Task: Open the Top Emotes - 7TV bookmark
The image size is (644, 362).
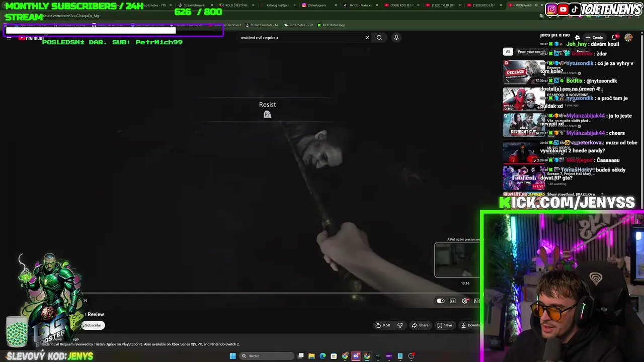Action: [299, 25]
